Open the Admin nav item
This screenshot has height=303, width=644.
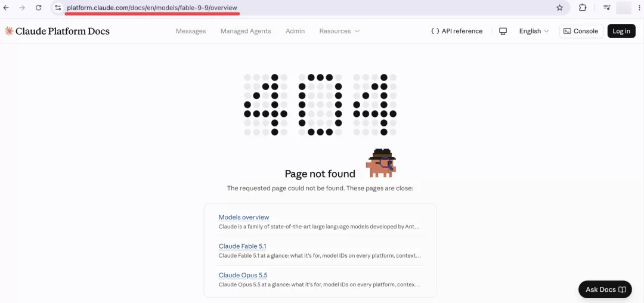click(x=295, y=31)
